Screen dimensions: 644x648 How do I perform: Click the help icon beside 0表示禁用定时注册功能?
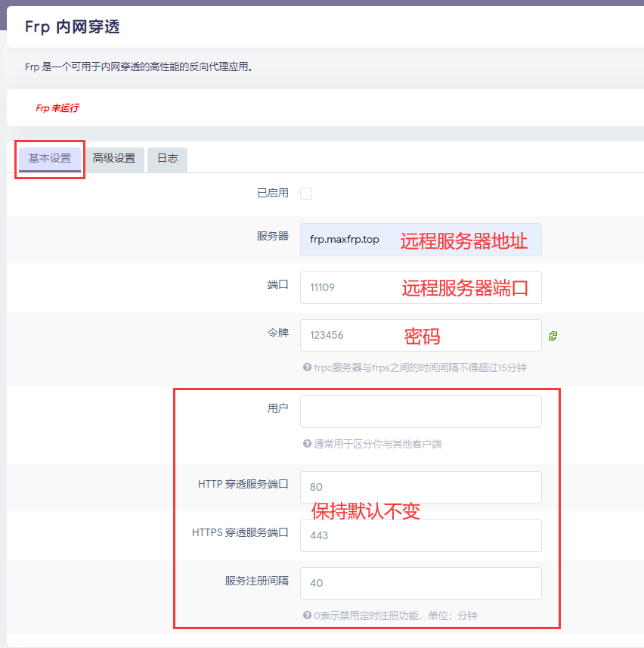307,615
